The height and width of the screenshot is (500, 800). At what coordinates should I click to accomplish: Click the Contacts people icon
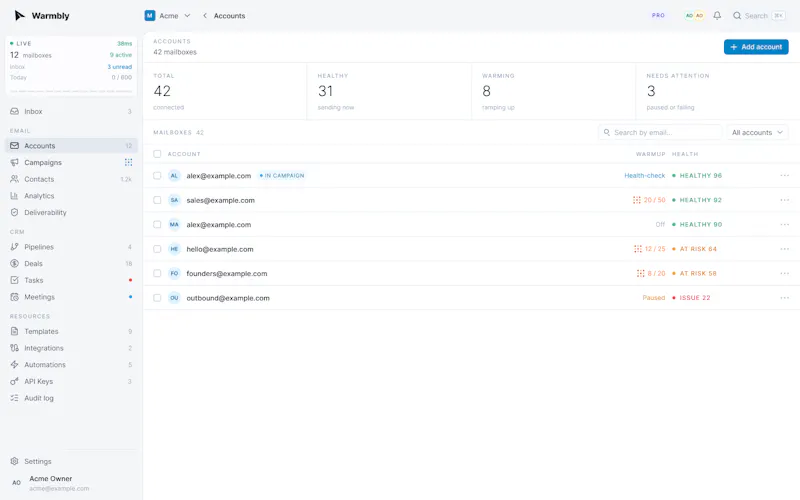pyautogui.click(x=14, y=179)
